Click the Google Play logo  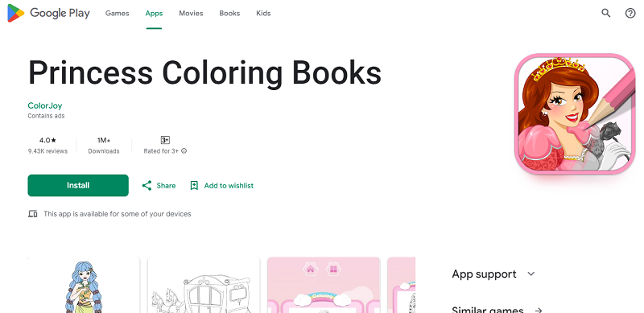pyautogui.click(x=48, y=13)
